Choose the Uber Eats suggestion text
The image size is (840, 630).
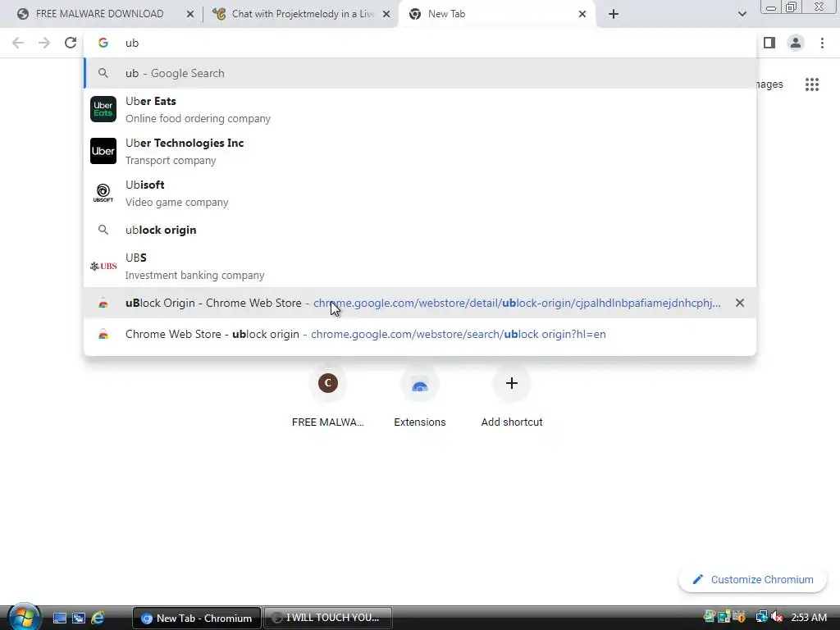pos(198,109)
